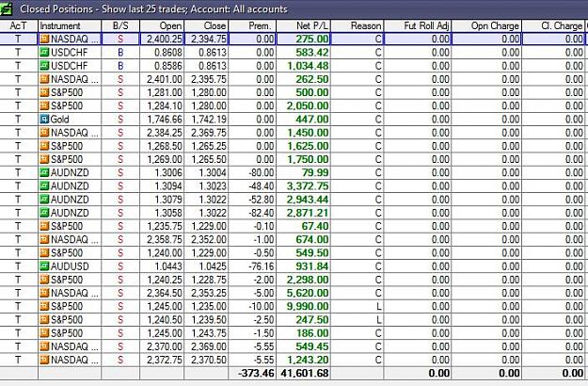Click the Gold instrument name
This screenshot has height=386, width=588.
tap(59, 120)
